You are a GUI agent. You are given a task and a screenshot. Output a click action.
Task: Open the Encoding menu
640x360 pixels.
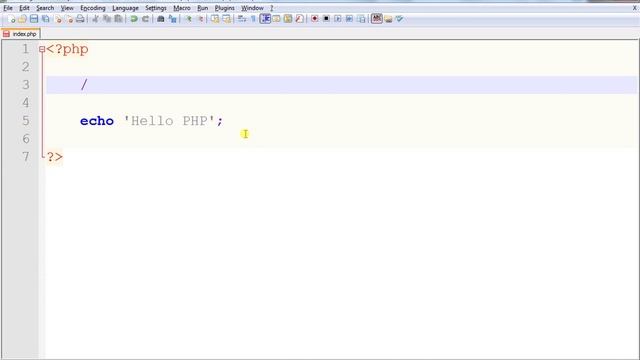[93, 8]
